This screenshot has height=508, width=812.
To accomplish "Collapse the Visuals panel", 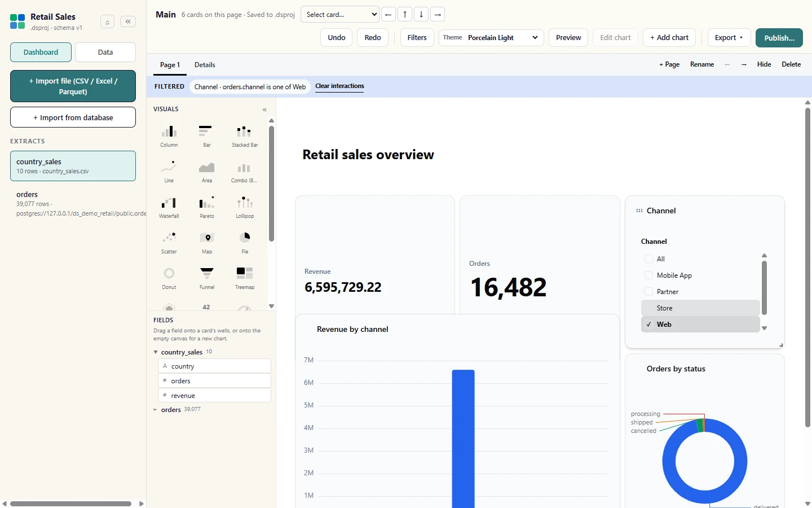I will pos(264,110).
